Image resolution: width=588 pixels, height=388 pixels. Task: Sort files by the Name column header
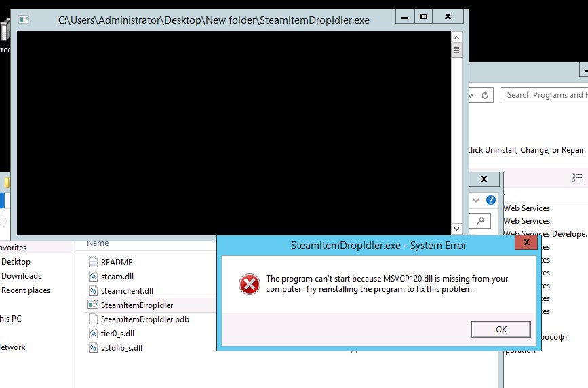coord(98,243)
